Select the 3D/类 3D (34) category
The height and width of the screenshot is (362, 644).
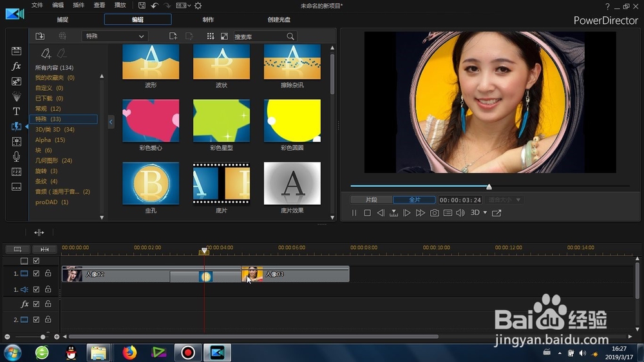pyautogui.click(x=55, y=129)
